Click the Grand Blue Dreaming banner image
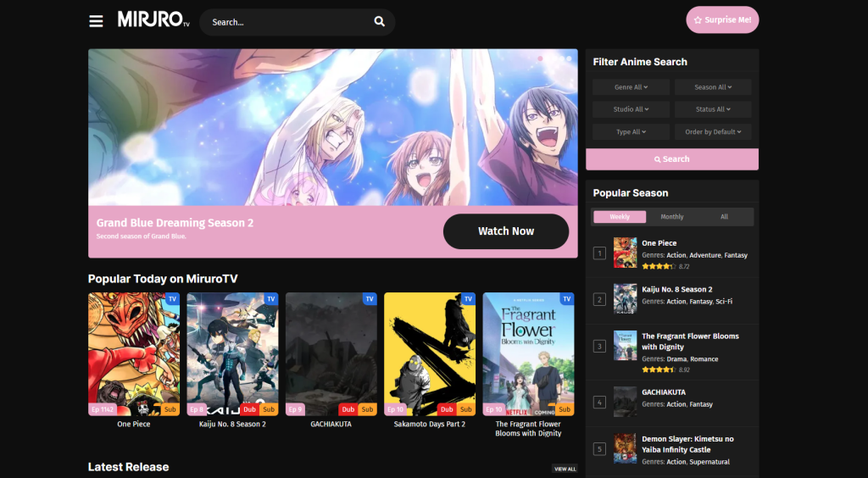The image size is (868, 478). coord(332,127)
